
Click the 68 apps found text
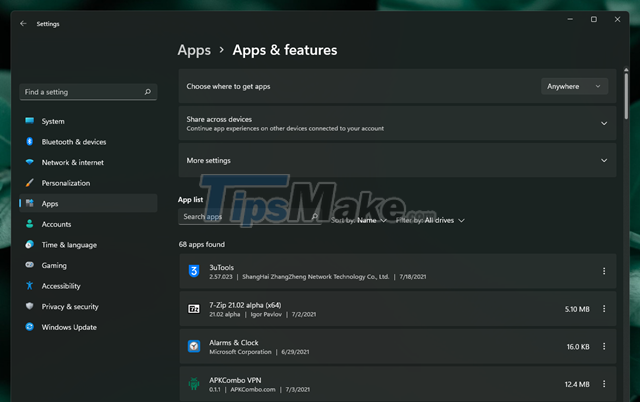coord(202,244)
